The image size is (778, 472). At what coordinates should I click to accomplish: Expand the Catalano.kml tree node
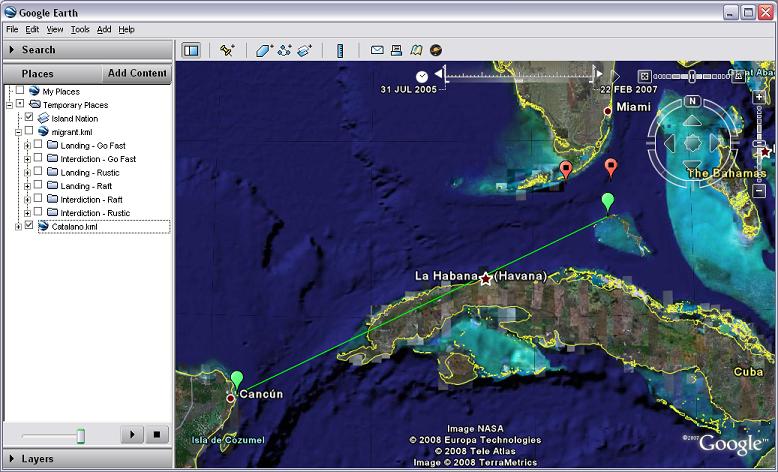click(x=18, y=227)
